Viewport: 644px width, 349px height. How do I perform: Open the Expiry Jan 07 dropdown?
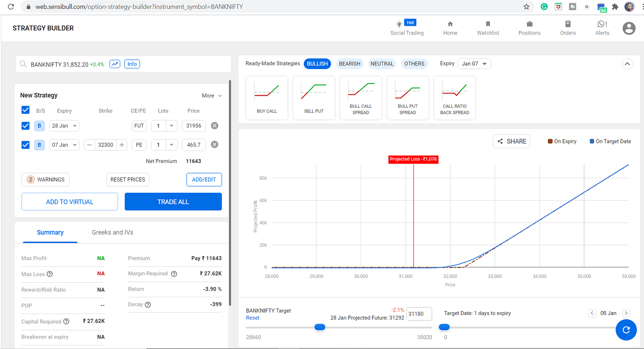pos(474,64)
